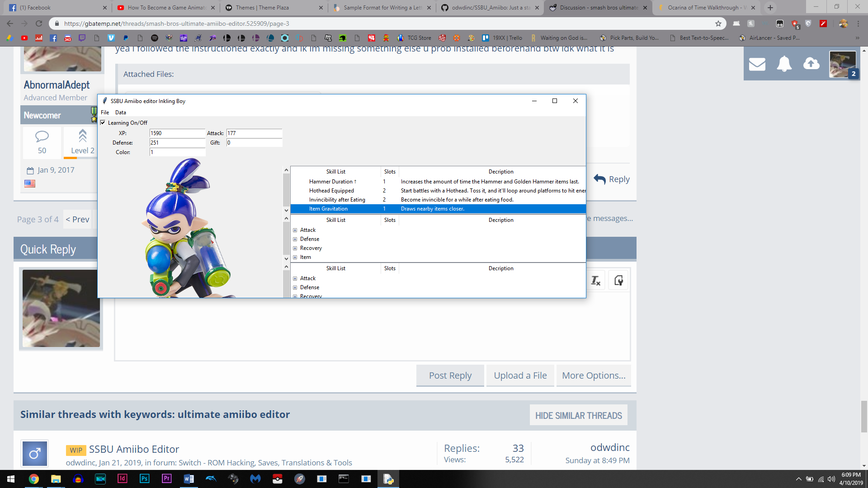Reload the page
Viewport: 868px width, 488px height.
tap(39, 23)
